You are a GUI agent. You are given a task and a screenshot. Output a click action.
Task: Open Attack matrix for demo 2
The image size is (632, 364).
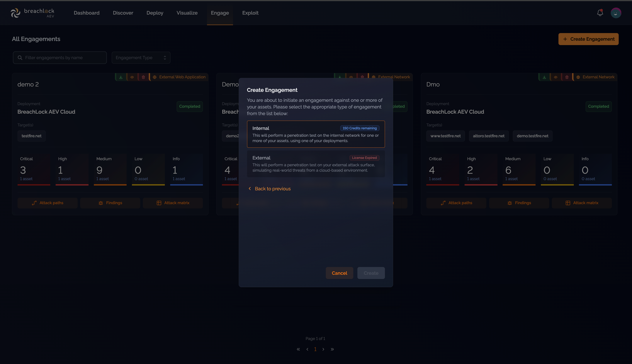click(x=173, y=203)
